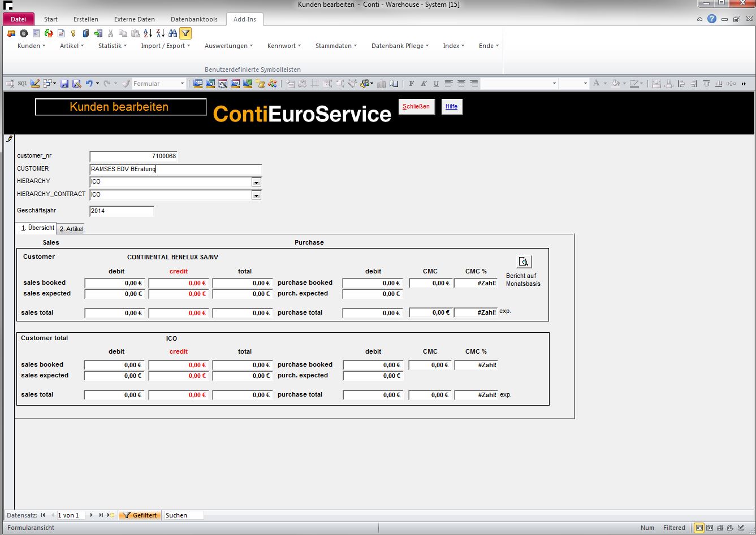This screenshot has height=535, width=756.
Task: Click the blue floppy disk save icon
Action: [64, 84]
